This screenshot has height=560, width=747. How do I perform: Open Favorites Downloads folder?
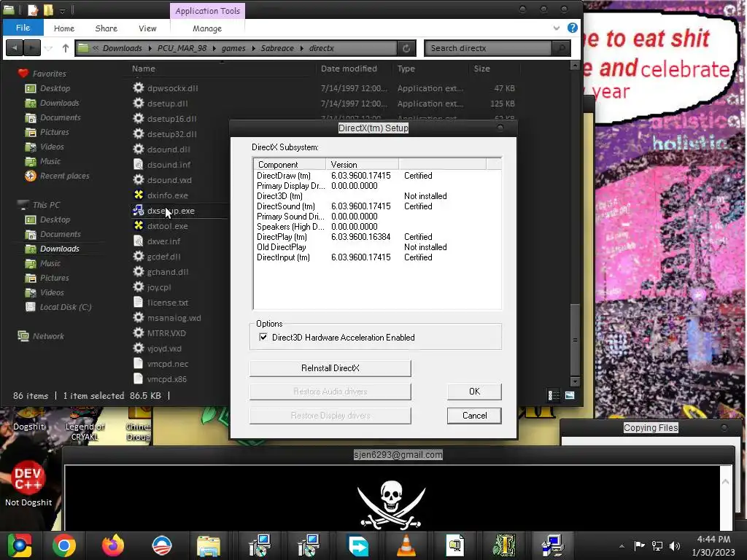60,103
